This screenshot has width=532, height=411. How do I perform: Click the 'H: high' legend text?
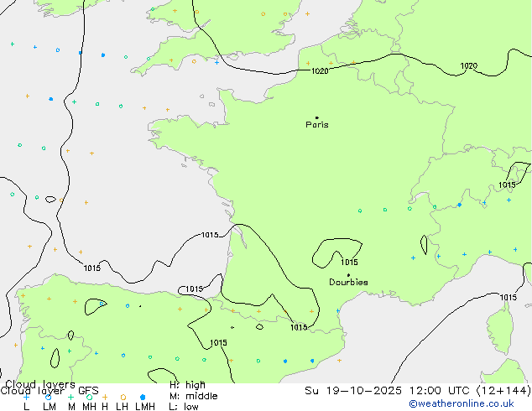point(187,385)
